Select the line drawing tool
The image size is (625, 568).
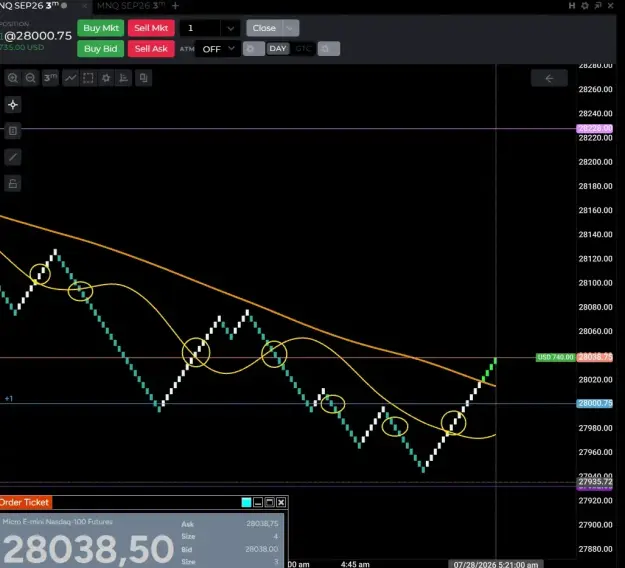(13, 157)
